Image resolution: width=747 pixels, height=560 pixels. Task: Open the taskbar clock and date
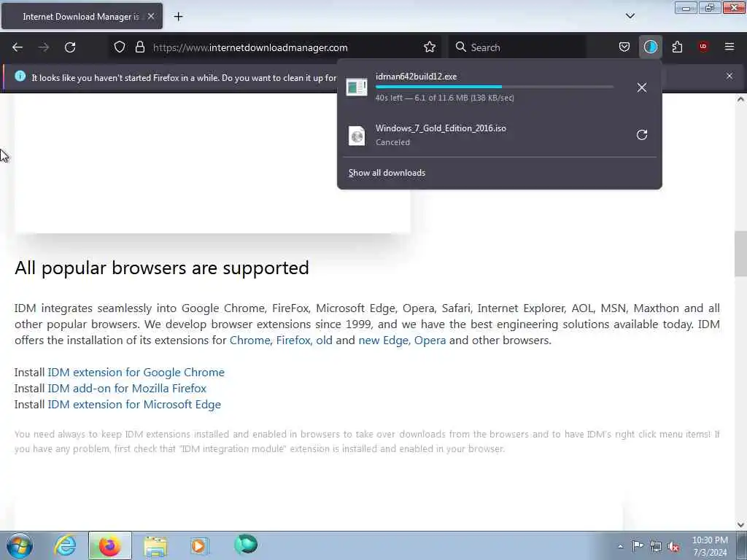(x=710, y=546)
